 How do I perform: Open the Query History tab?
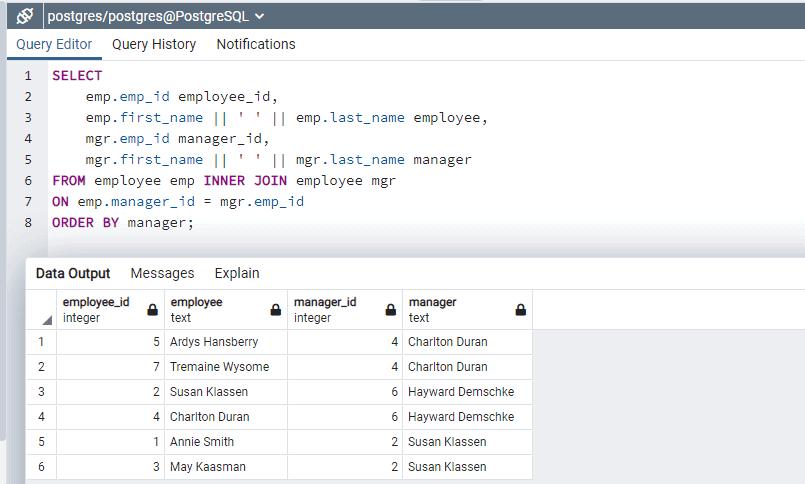[154, 44]
